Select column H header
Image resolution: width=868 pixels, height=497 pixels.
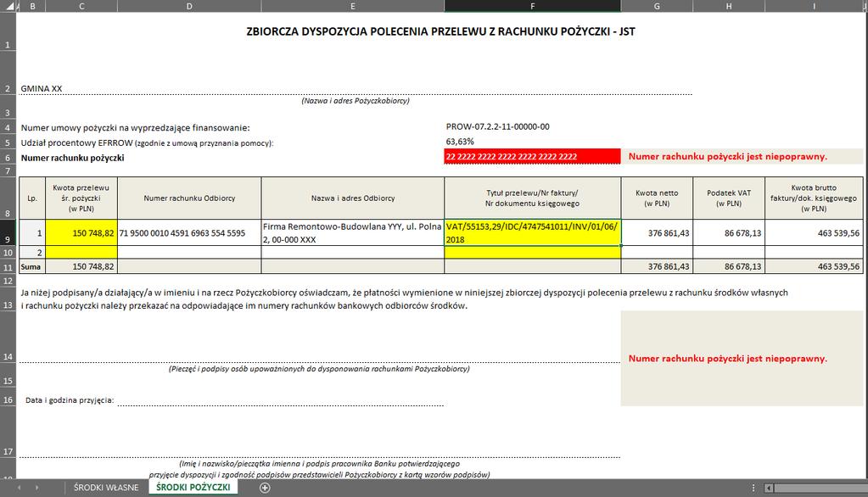pyautogui.click(x=729, y=6)
